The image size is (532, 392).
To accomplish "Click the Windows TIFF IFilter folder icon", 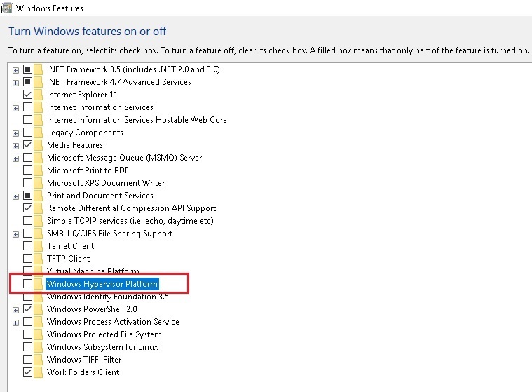I will [x=39, y=359].
